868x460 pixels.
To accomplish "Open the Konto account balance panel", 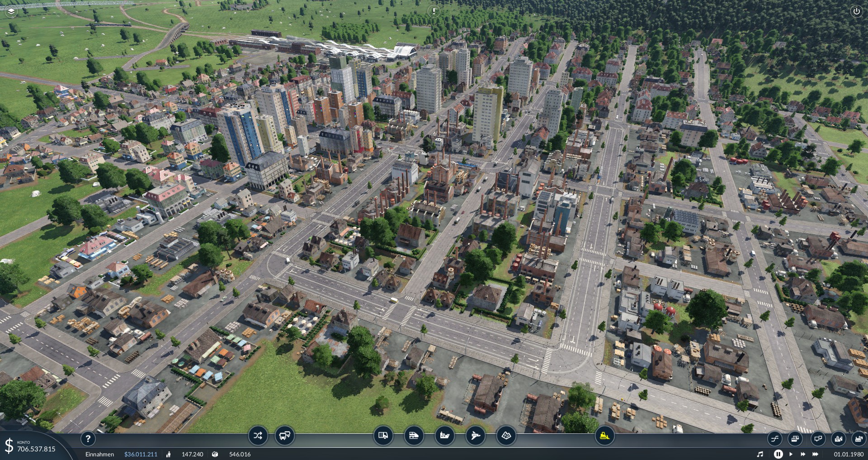I will coord(31,446).
